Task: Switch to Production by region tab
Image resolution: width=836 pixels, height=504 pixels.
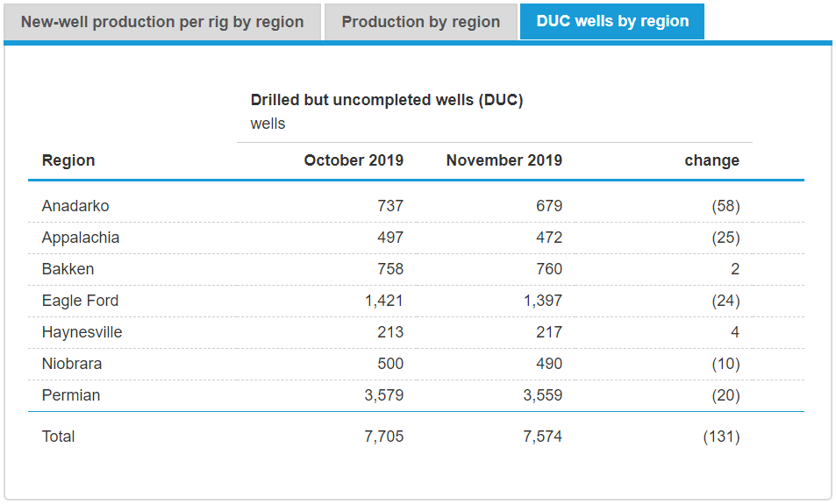Action: pos(420,22)
